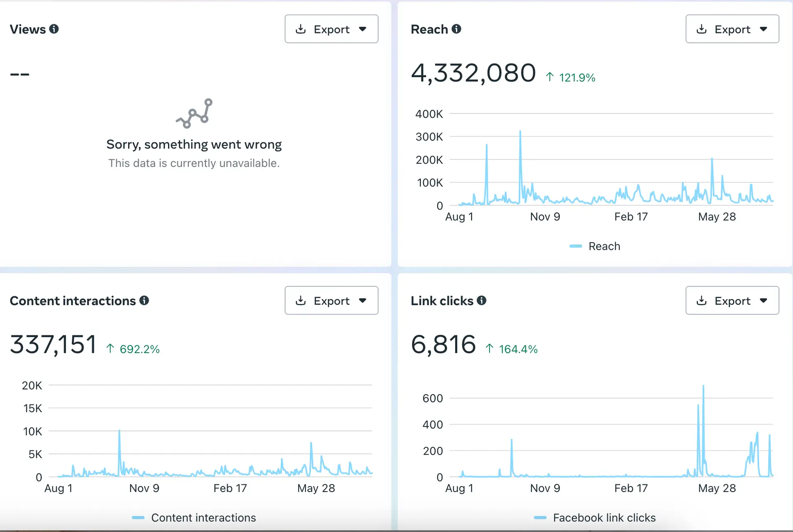Click the broken chart error icon
793x532 pixels.
point(194,113)
